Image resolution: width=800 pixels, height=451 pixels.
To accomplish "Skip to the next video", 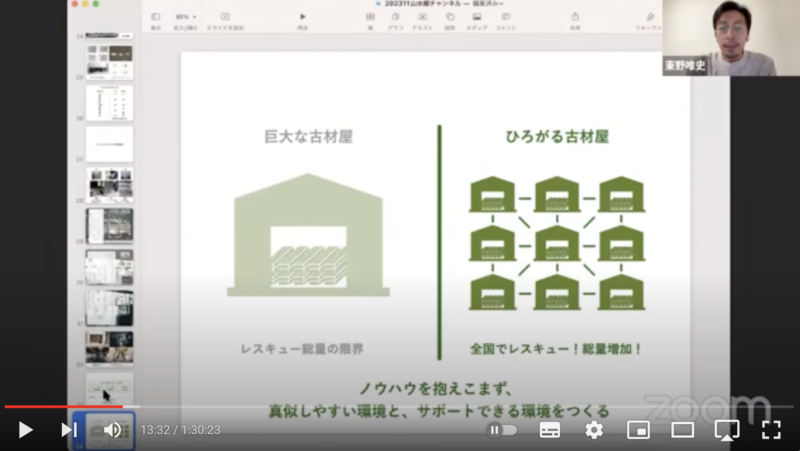I will (x=68, y=430).
